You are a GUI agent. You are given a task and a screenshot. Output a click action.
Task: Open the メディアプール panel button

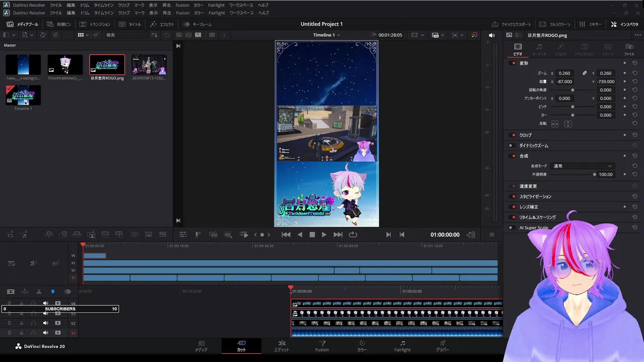23,24
